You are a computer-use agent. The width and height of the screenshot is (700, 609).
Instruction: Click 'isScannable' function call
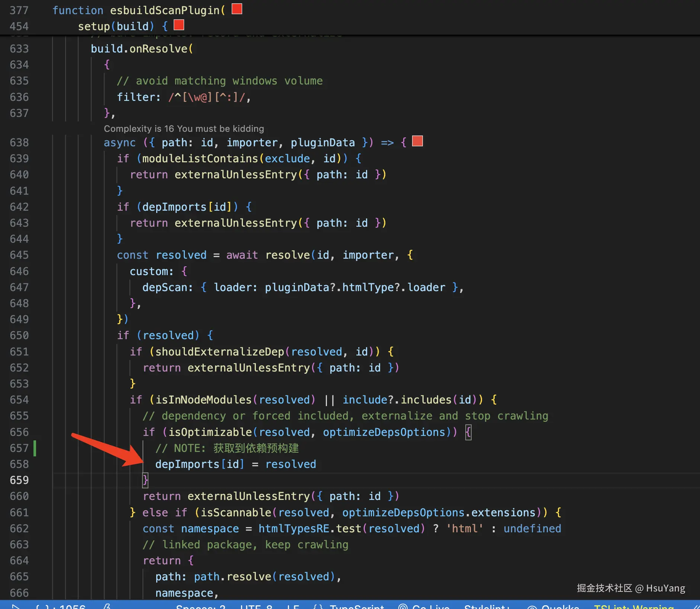236,513
